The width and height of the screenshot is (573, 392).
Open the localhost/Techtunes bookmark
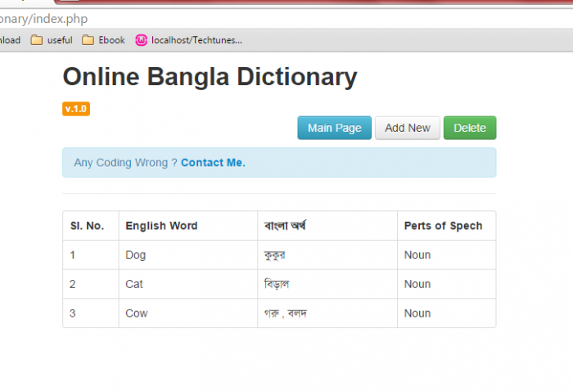[x=189, y=40]
